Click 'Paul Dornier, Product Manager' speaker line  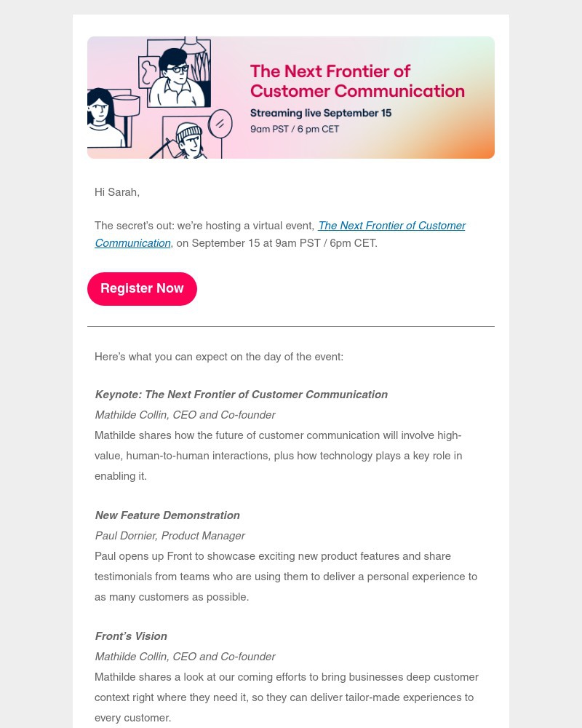(170, 536)
